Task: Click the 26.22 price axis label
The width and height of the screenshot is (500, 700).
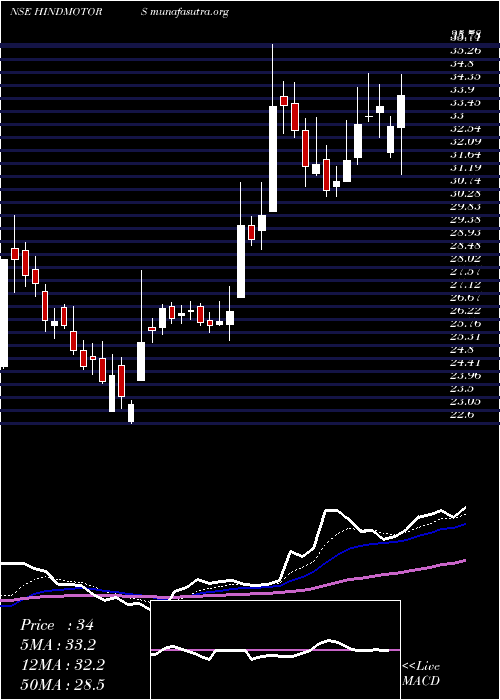Action: (465, 311)
